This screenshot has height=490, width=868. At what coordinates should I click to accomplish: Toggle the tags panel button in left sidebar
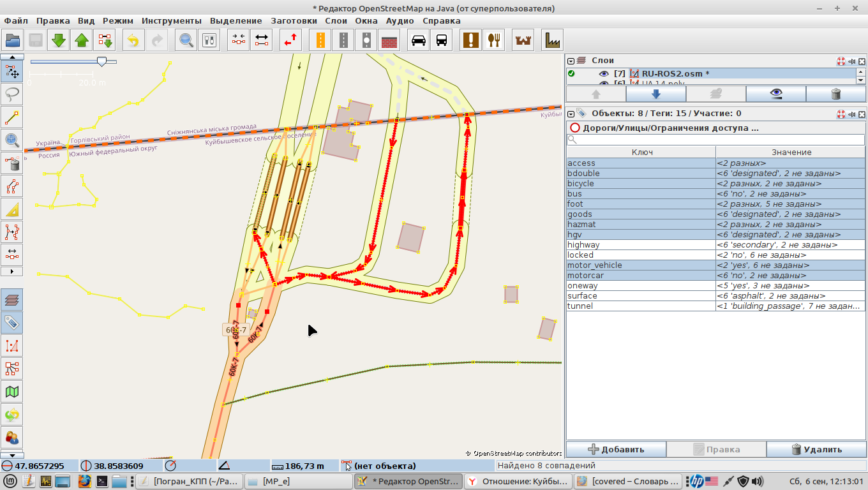click(x=12, y=322)
